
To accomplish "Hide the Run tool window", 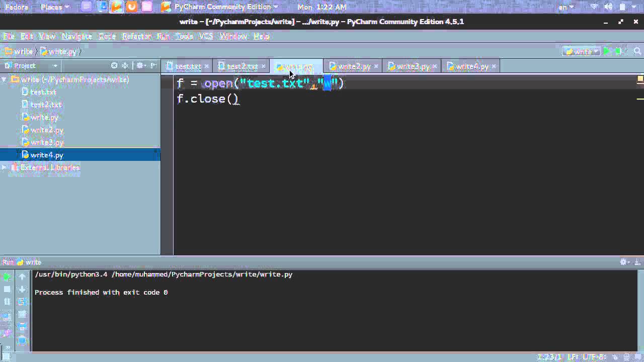I will pyautogui.click(x=637, y=262).
